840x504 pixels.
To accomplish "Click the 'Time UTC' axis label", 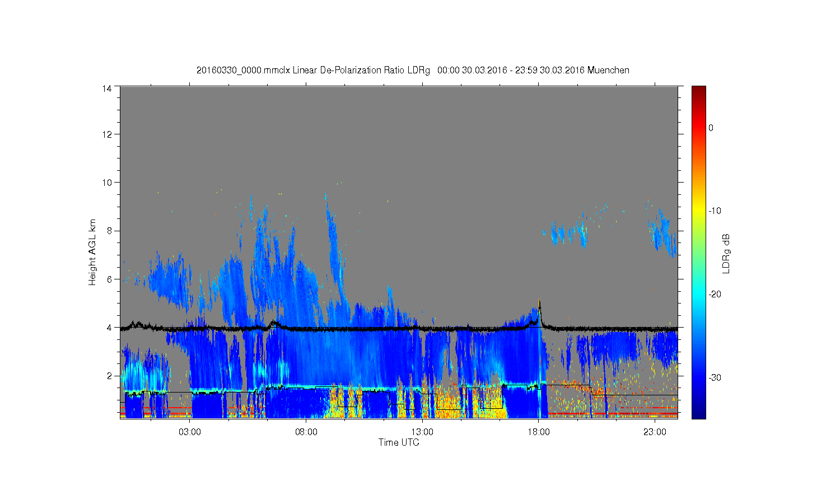I will (x=399, y=442).
